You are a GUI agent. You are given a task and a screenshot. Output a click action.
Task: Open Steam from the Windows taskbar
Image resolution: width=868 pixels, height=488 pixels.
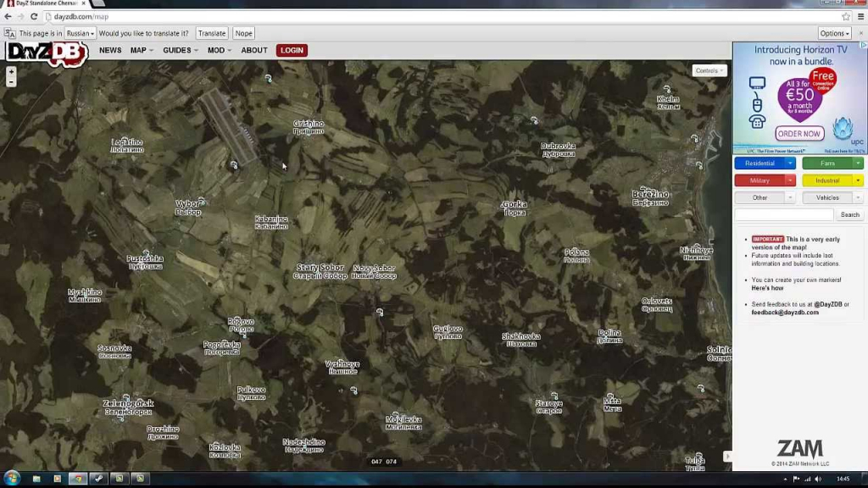[98, 479]
